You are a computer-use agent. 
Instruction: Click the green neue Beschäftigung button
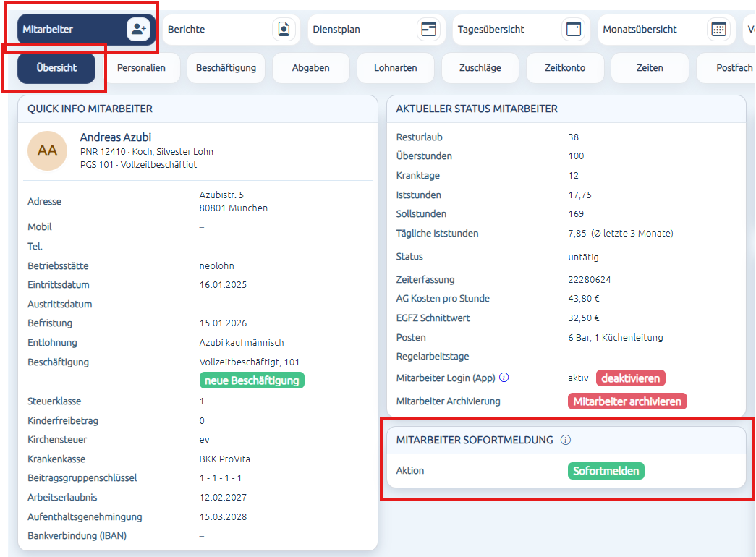pyautogui.click(x=252, y=380)
